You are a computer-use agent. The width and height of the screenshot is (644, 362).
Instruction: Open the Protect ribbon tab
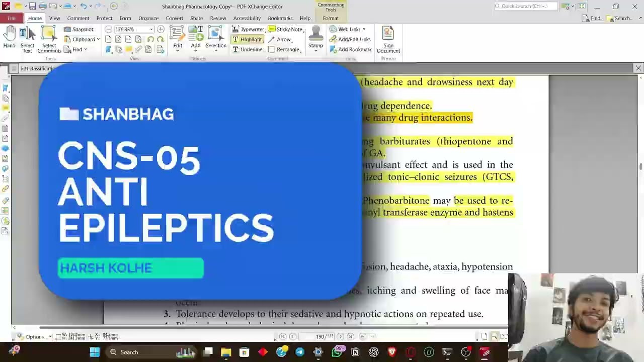point(104,18)
